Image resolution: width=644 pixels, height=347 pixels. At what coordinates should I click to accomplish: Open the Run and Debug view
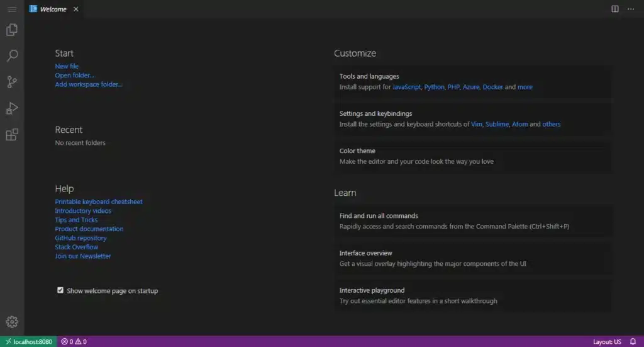click(12, 108)
